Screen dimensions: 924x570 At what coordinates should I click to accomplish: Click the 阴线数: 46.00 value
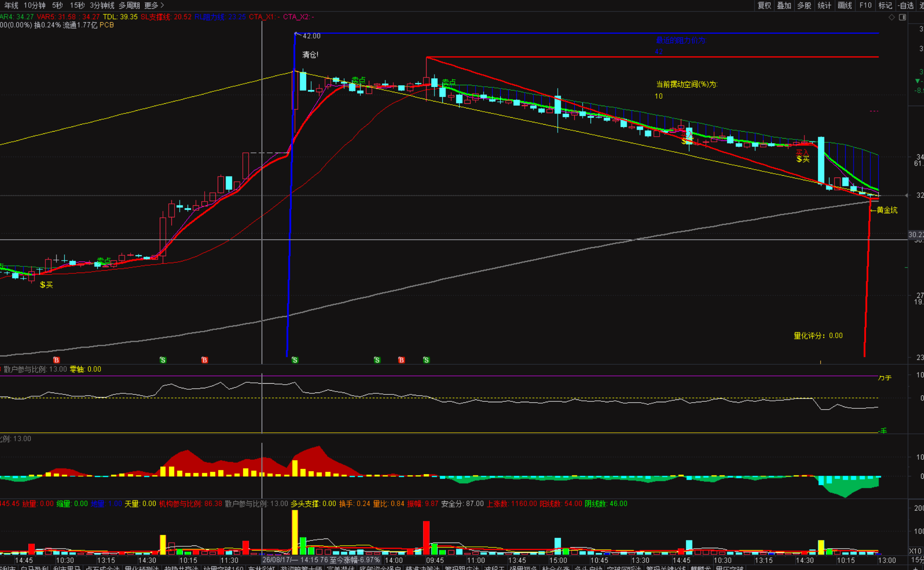(606, 504)
